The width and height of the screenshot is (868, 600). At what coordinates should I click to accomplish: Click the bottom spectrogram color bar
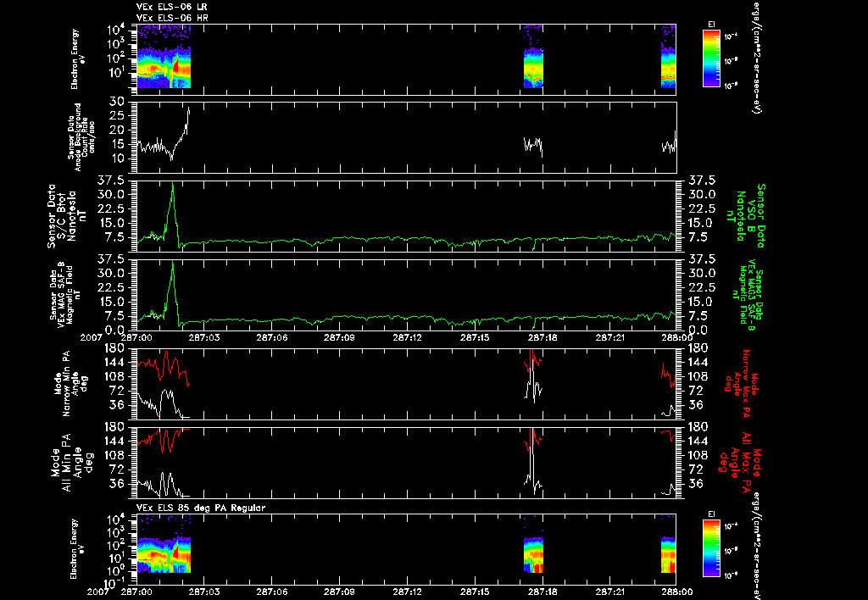point(711,548)
